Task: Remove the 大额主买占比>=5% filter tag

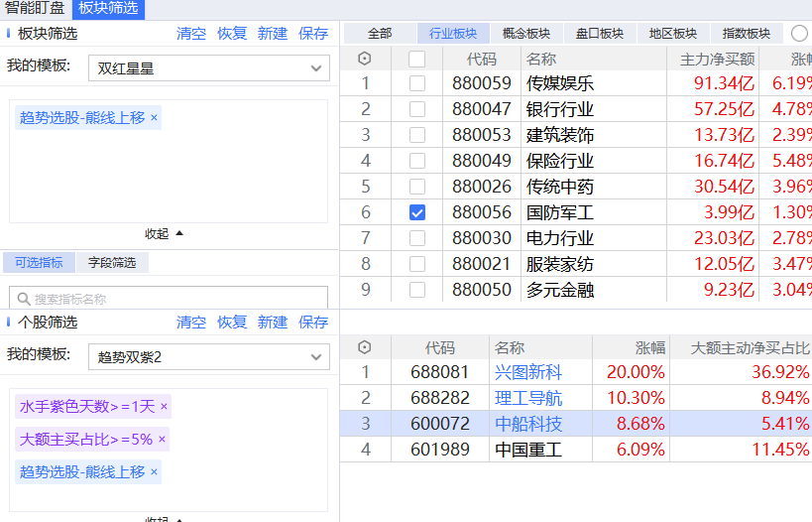Action: pyautogui.click(x=162, y=439)
